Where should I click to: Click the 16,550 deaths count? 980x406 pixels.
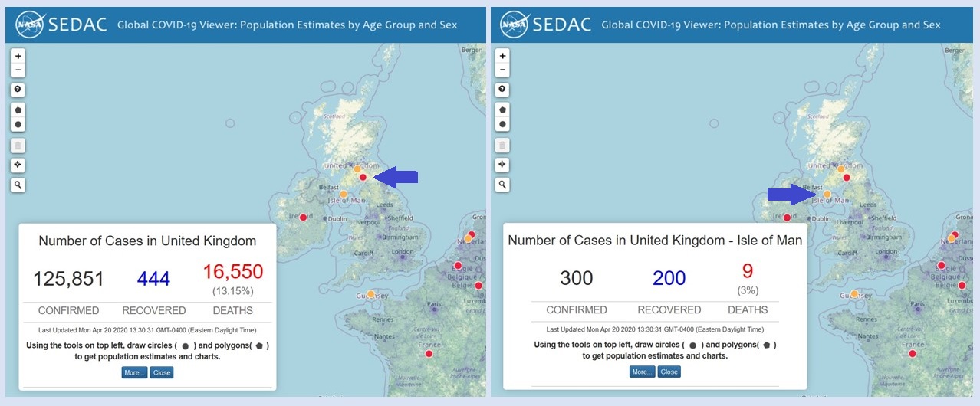(233, 272)
